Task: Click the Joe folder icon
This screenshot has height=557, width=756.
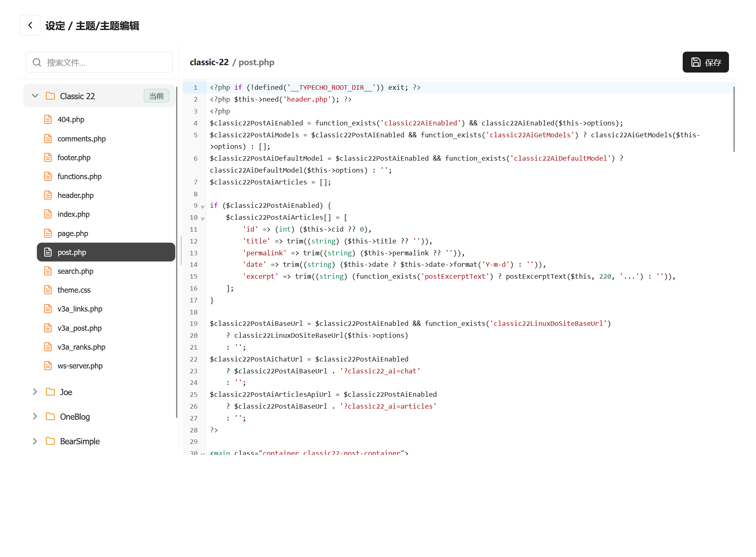Action: click(50, 392)
